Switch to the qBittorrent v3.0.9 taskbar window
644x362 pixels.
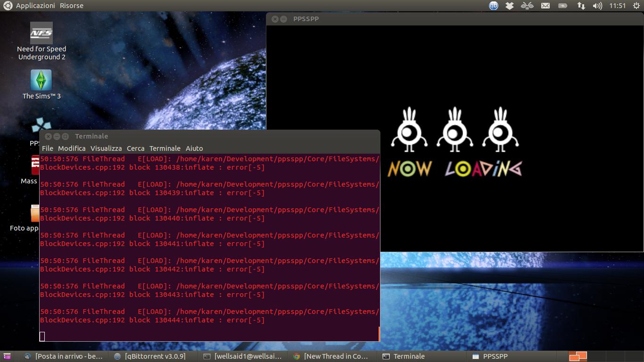(150, 356)
